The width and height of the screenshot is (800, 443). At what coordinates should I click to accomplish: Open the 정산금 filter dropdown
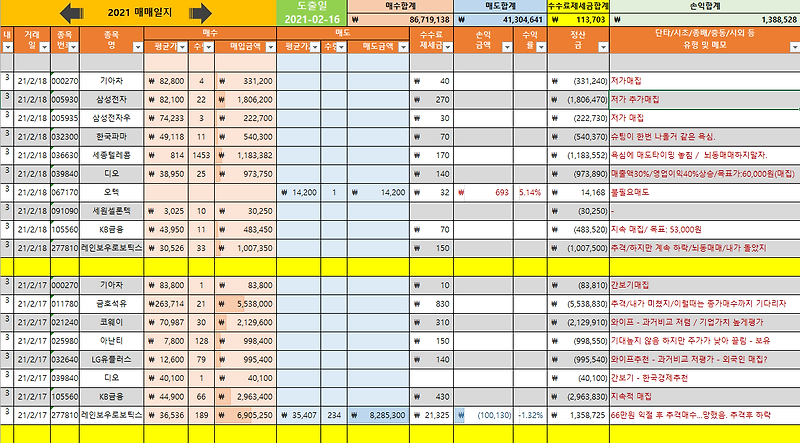point(603,47)
